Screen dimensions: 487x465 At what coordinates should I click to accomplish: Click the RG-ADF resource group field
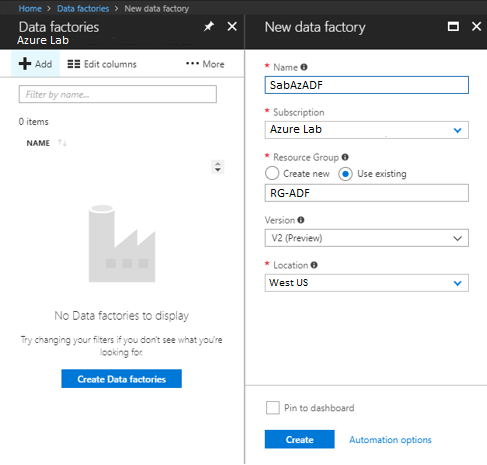pyautogui.click(x=367, y=193)
